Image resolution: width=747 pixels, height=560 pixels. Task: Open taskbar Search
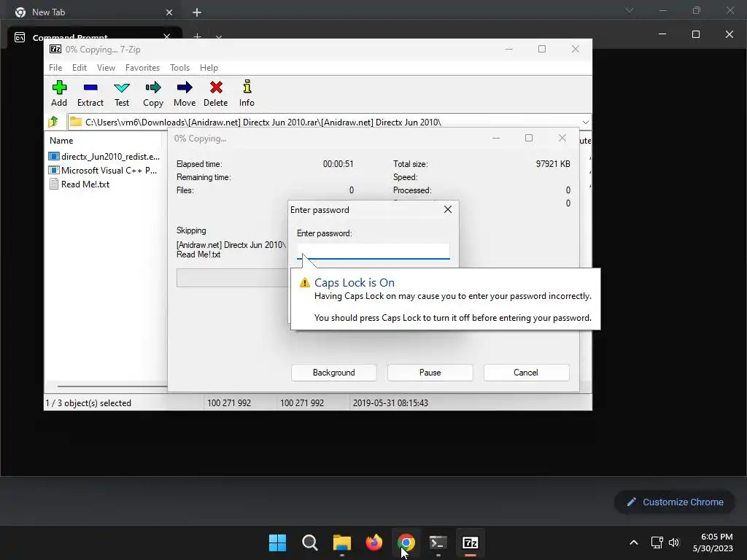(x=309, y=542)
